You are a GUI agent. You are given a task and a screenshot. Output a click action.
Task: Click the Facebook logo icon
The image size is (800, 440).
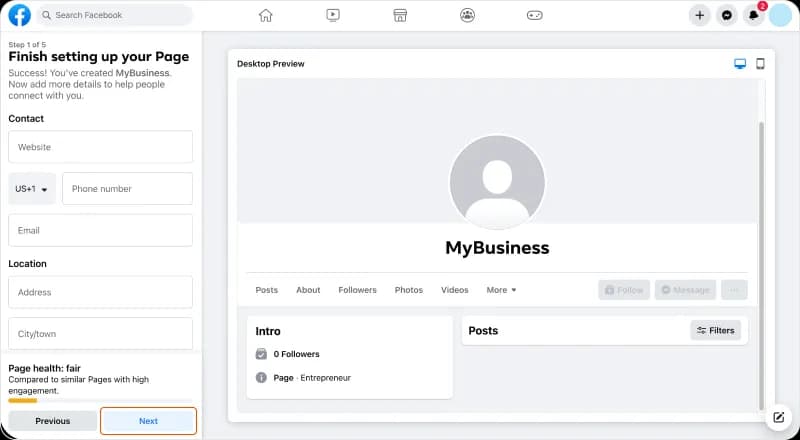click(19, 15)
